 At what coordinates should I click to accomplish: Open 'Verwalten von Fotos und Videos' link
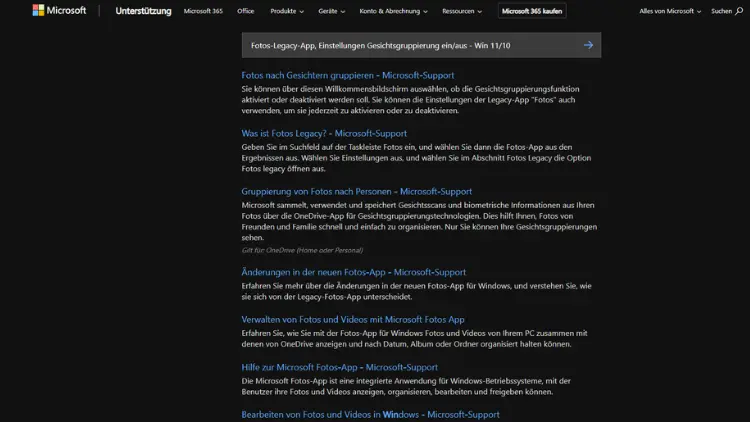point(352,320)
